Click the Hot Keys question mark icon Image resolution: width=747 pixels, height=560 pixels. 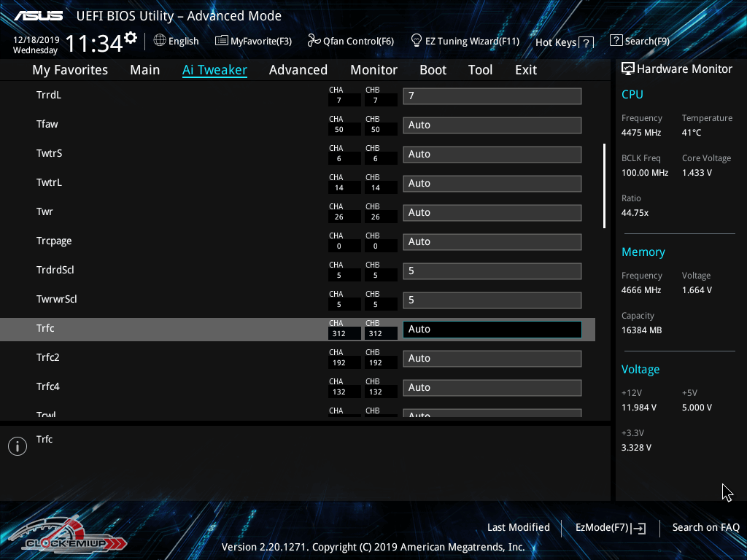click(x=586, y=43)
